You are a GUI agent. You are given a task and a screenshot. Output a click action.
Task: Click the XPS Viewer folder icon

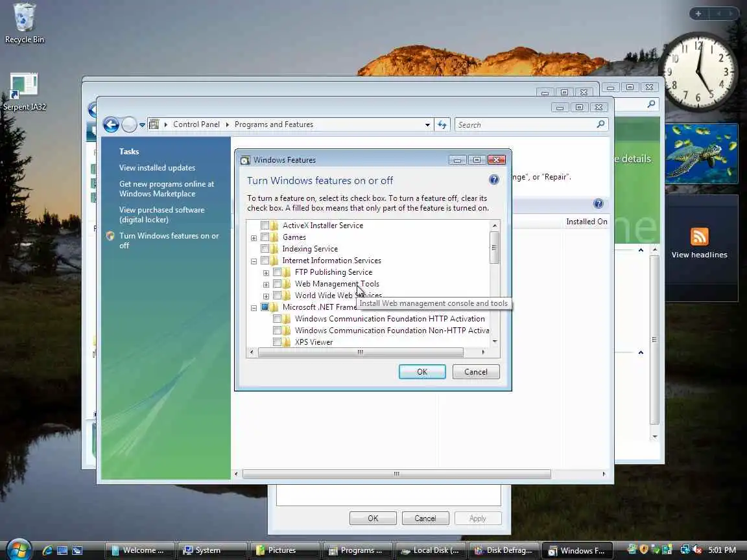[287, 342]
